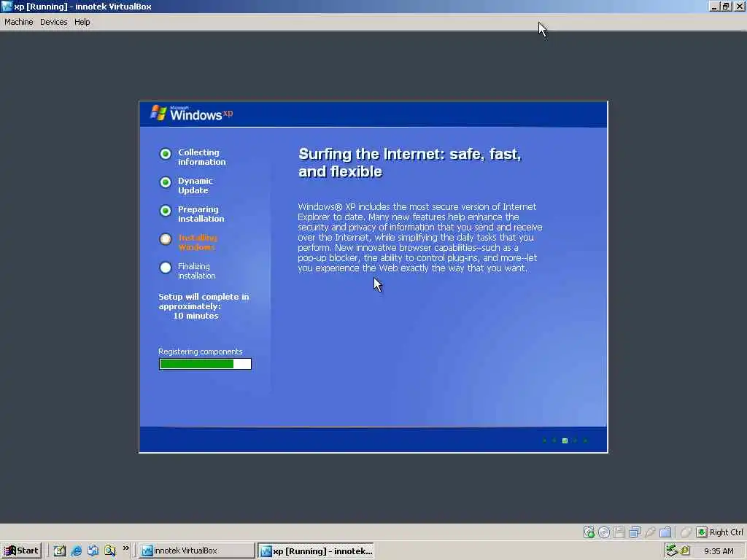Click the 9:35 AM system clock
747x560 pixels.
coord(719,551)
